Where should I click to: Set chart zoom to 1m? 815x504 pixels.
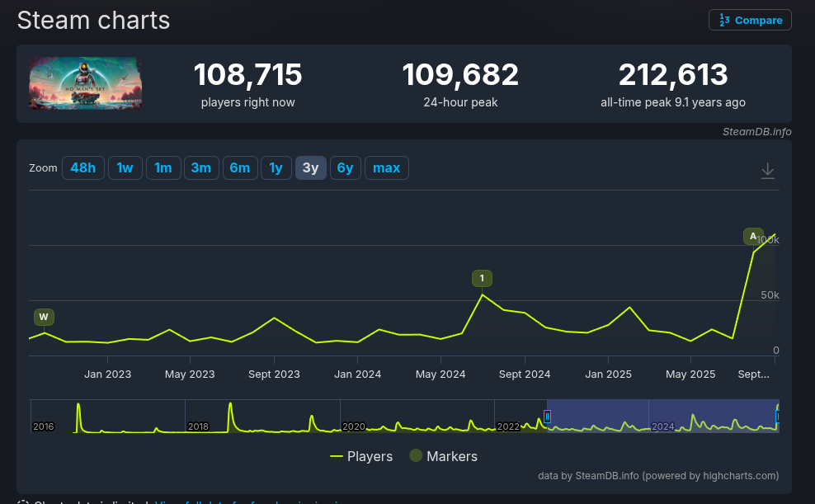click(x=163, y=167)
